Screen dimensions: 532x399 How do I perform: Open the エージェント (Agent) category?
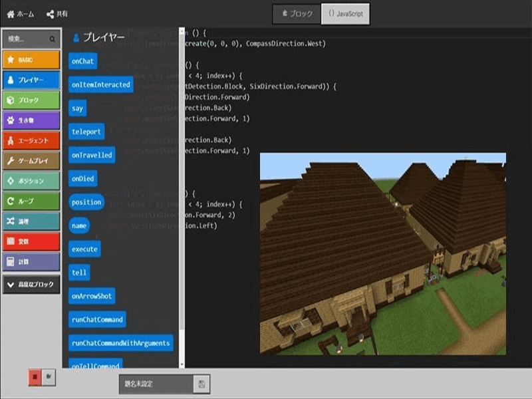[x=31, y=140]
